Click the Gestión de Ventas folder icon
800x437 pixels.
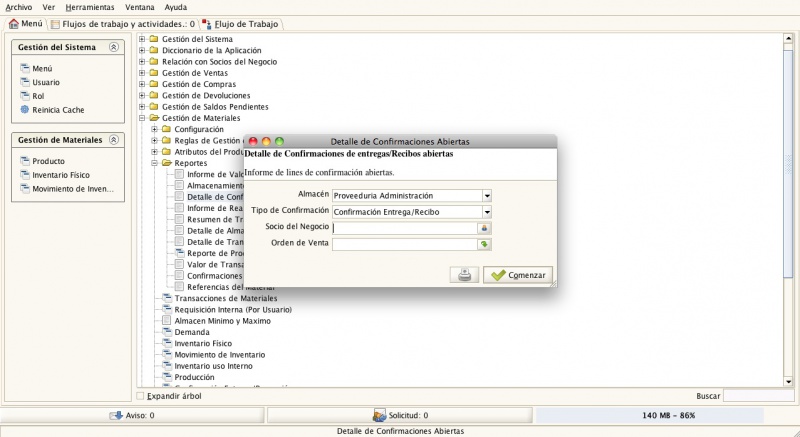tap(154, 72)
